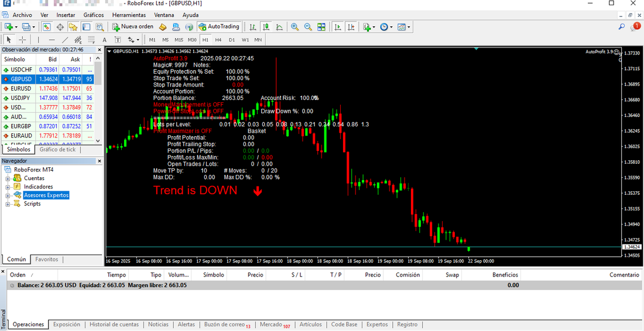Draw a horizontal line tool
The image size is (644, 331).
pyautogui.click(x=52, y=40)
